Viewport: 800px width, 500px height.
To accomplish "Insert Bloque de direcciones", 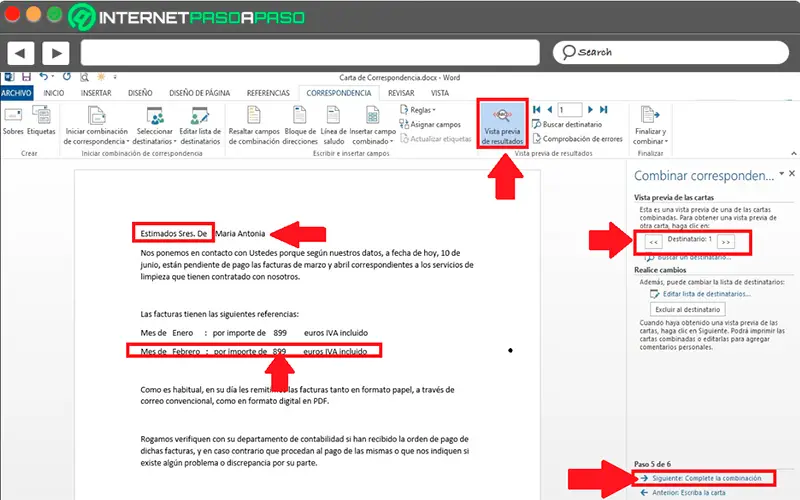I will [x=300, y=126].
